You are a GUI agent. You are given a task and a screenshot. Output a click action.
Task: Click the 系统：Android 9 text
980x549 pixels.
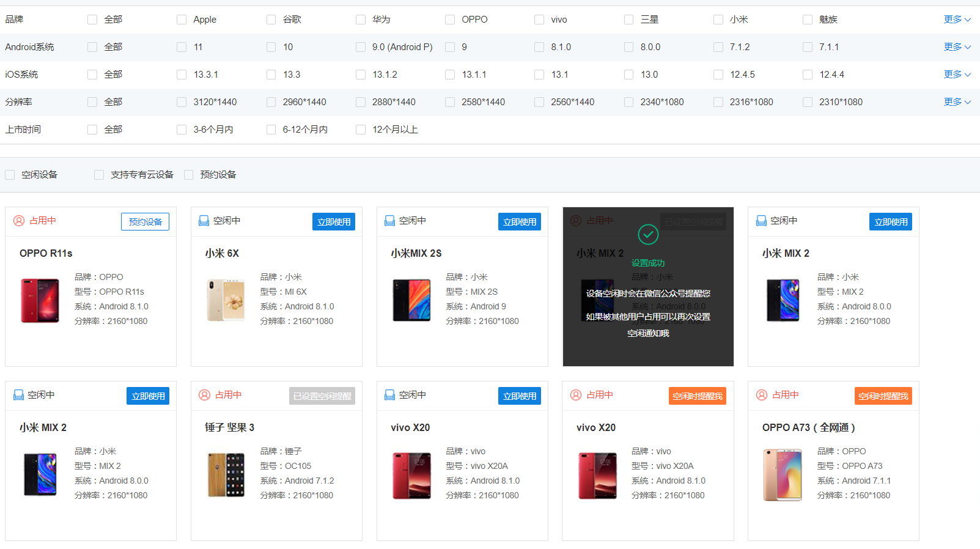(x=476, y=306)
